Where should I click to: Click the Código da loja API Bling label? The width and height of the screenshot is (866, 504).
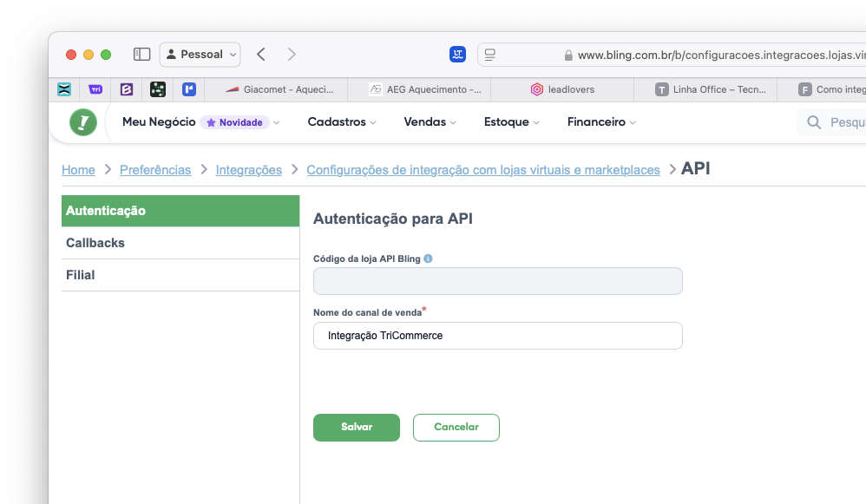point(367,259)
